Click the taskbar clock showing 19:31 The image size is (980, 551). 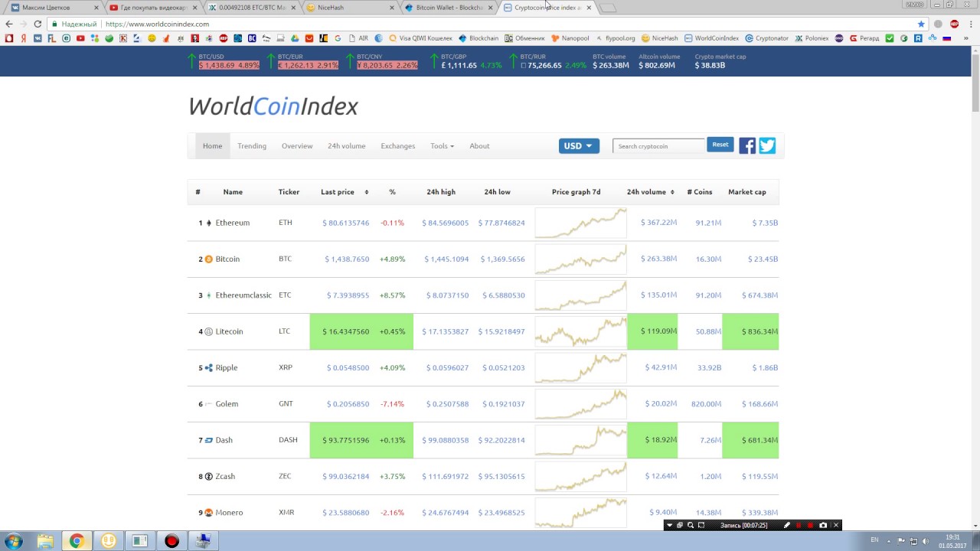click(x=952, y=537)
